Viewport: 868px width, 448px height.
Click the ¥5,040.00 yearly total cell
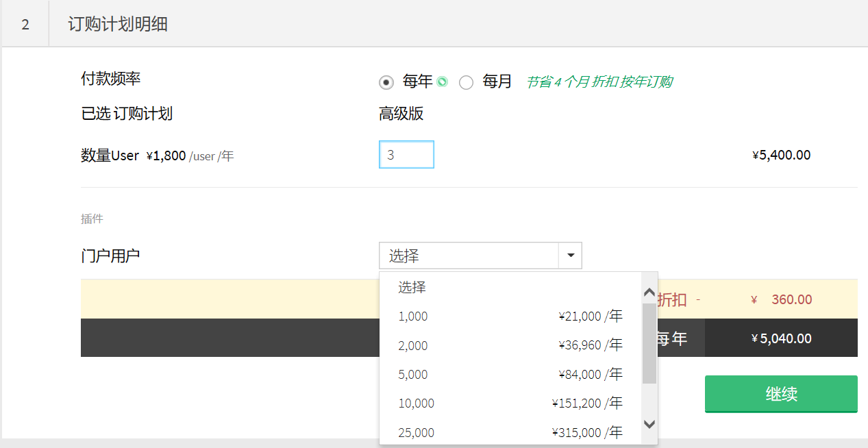click(781, 338)
